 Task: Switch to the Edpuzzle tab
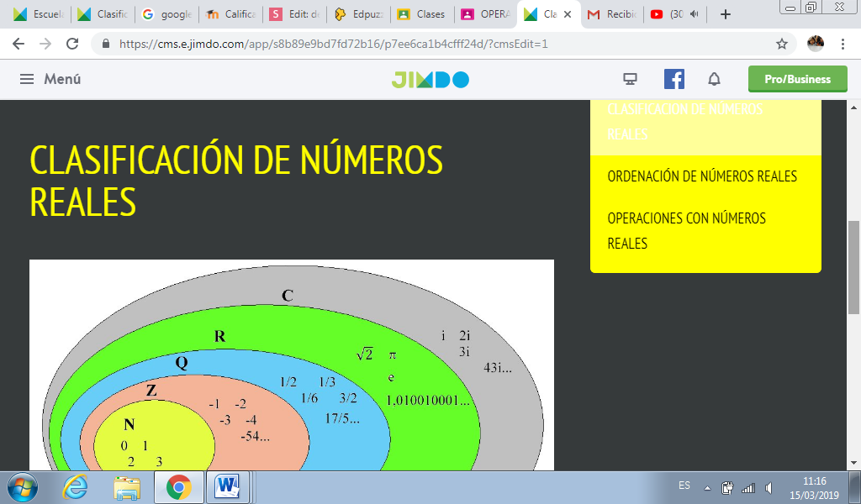[x=358, y=14]
